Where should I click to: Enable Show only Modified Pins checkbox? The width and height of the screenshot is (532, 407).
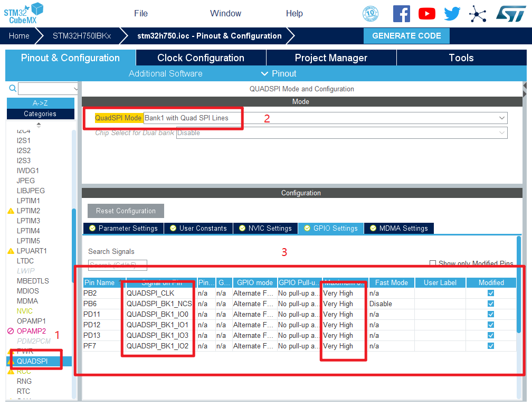[433, 263]
